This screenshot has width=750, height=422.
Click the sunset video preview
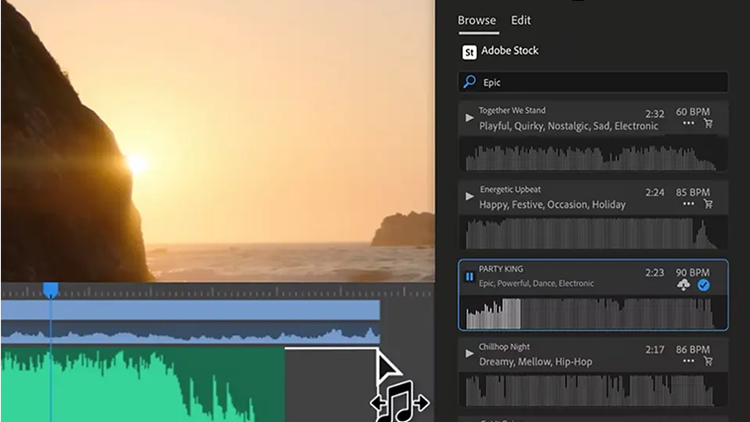point(218,141)
